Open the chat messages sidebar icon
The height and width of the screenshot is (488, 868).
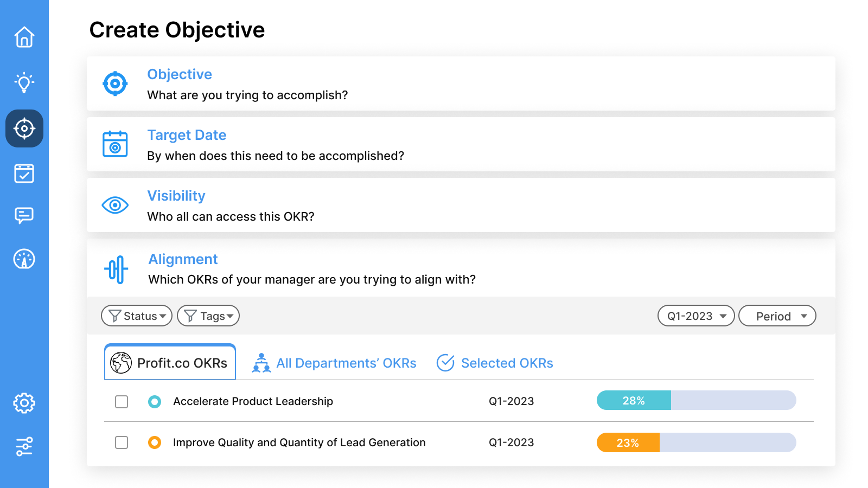(24, 215)
